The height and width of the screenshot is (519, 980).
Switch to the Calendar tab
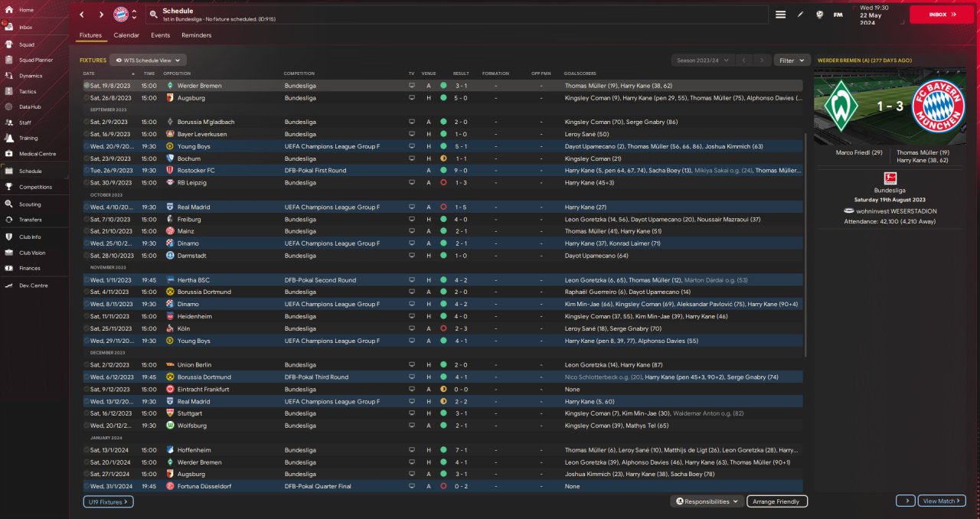[126, 35]
